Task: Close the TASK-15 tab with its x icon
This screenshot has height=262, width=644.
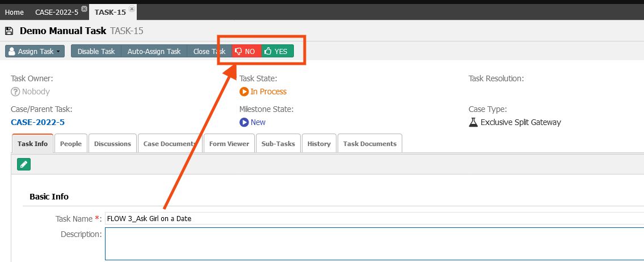Action: tap(132, 8)
